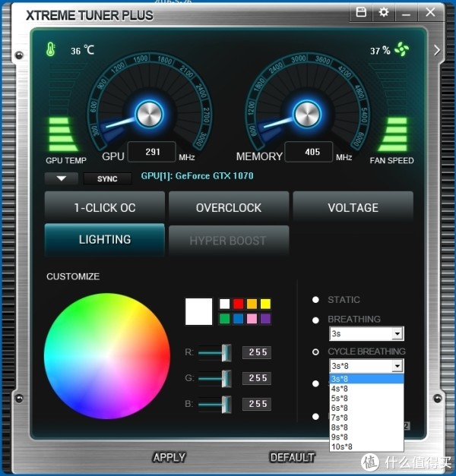Open the BREATHING duration dropdown showing 3s

[x=366, y=333]
